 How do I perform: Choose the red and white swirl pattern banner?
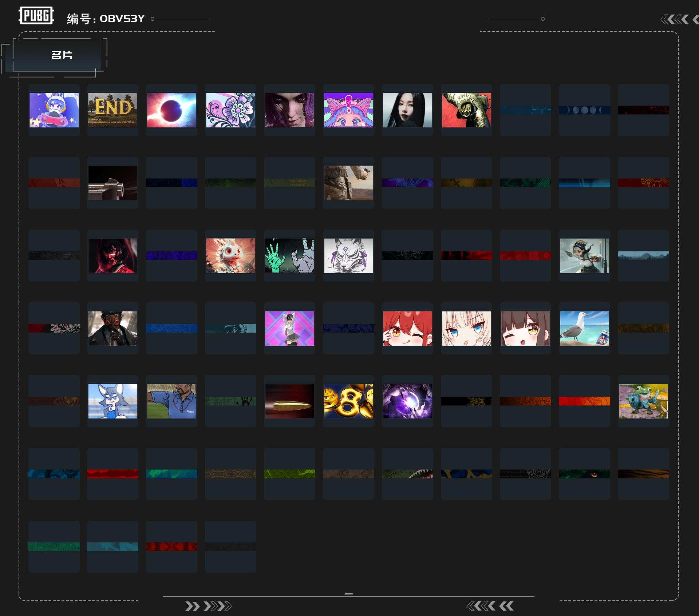(x=54, y=328)
